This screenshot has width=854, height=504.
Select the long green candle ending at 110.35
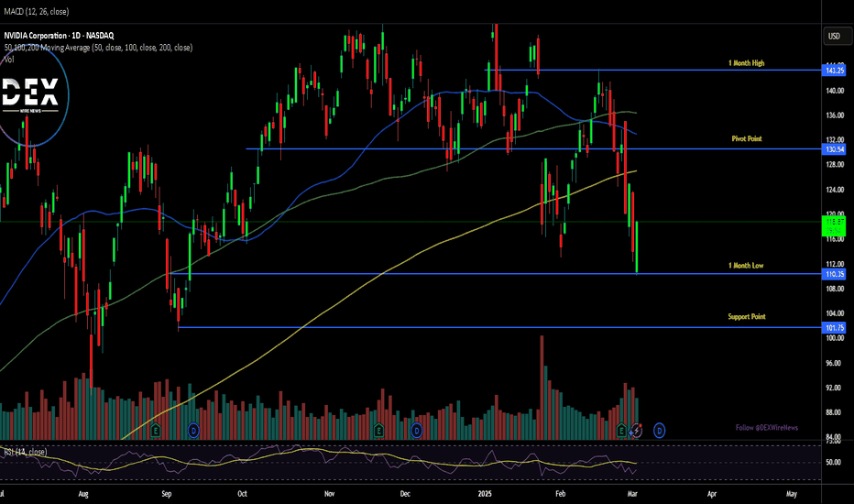637,247
